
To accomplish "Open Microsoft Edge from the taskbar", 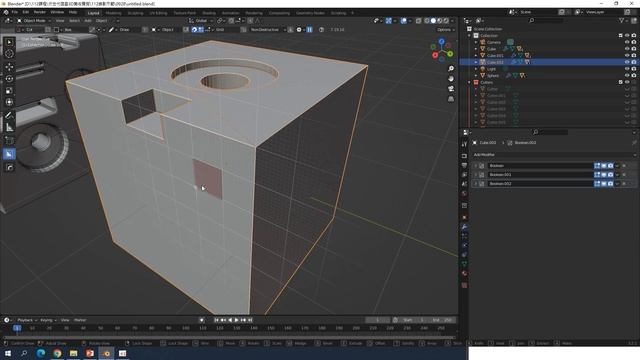I will (41, 353).
